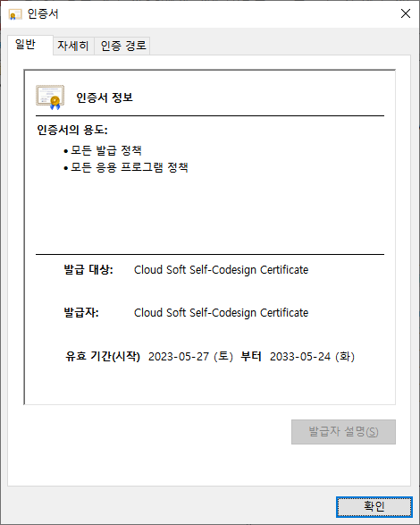Click the 인증서의 용도: label
420x525 pixels.
click(72, 130)
